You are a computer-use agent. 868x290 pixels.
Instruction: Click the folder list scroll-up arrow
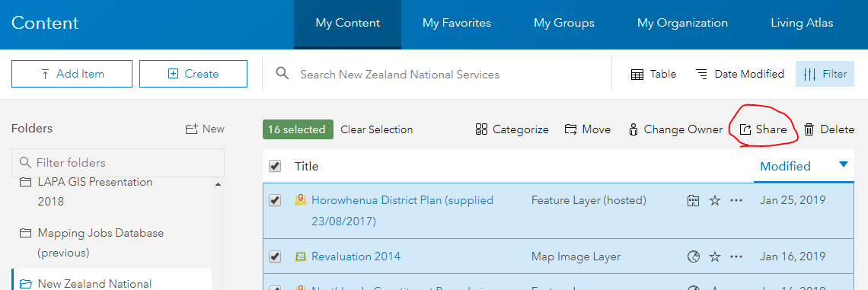(x=218, y=184)
